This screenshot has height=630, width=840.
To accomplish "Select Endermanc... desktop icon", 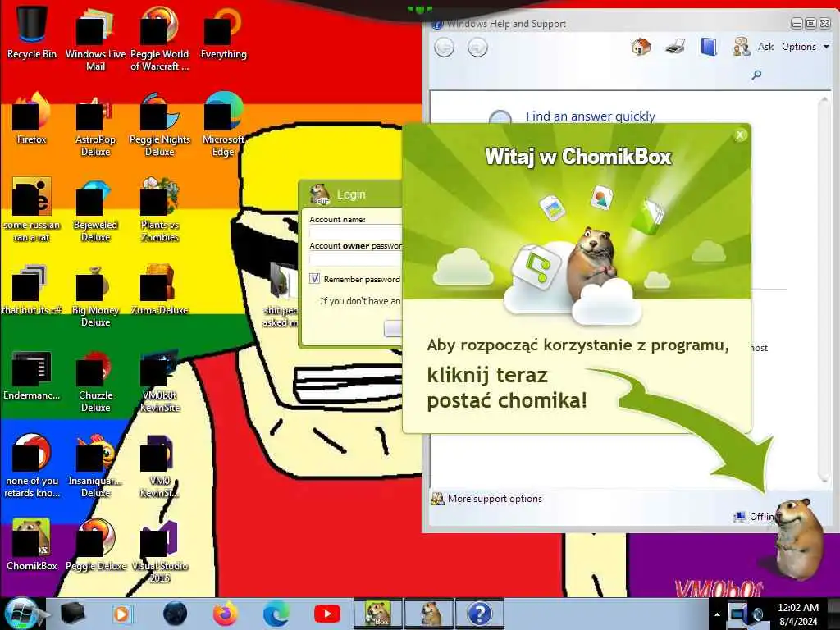I will [x=32, y=375].
